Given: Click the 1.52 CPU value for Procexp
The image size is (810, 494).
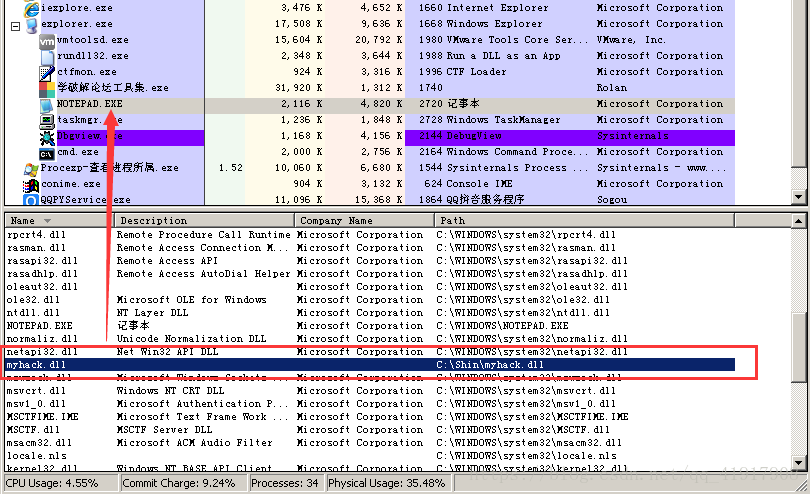Looking at the screenshot, I should [230, 168].
